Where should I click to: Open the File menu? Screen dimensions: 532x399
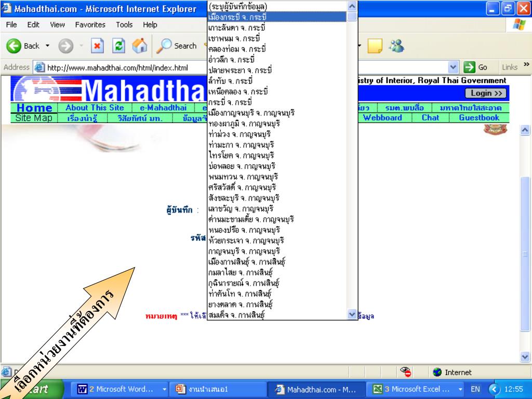11,25
